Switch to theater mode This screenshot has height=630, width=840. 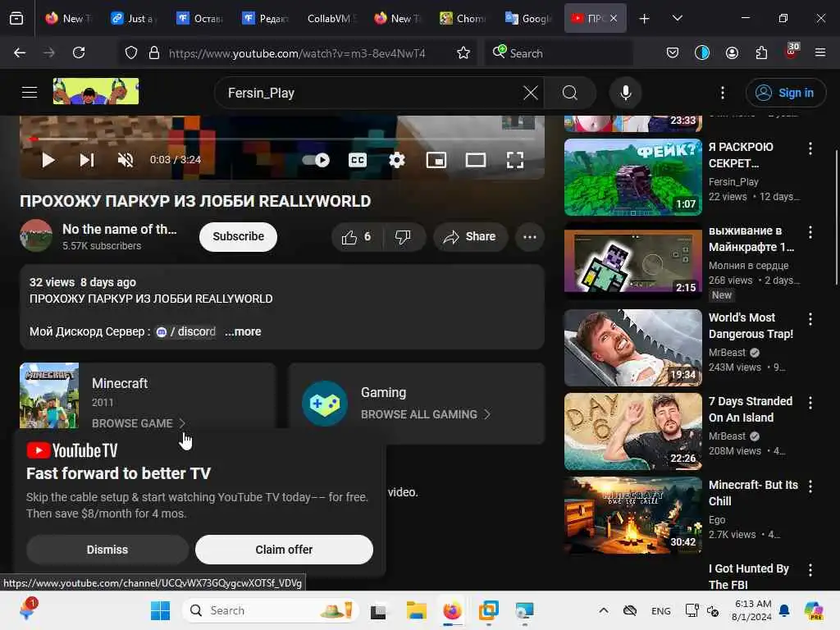tap(476, 160)
